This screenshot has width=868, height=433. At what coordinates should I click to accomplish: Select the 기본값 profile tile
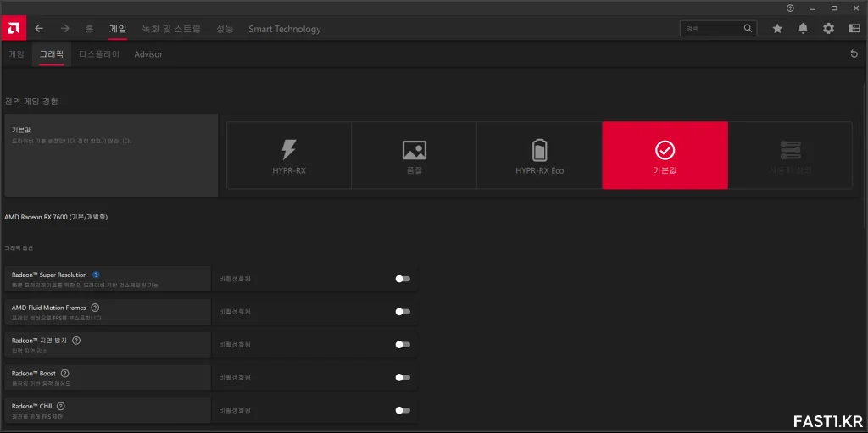665,156
